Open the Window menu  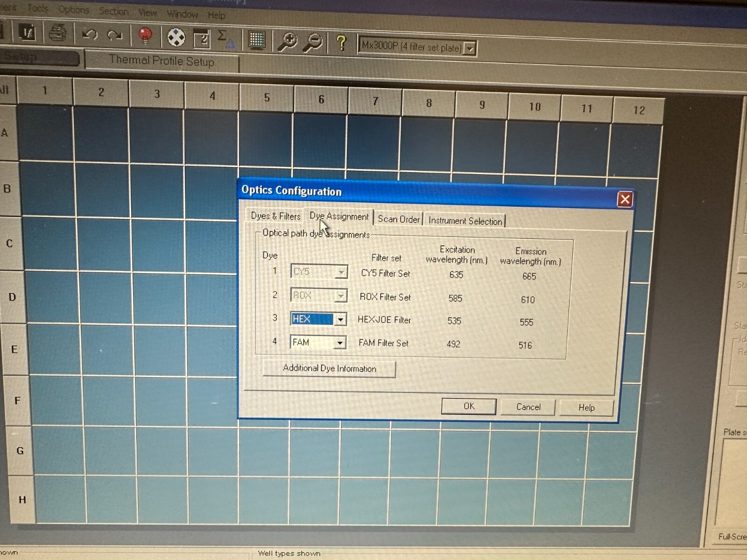pos(183,14)
